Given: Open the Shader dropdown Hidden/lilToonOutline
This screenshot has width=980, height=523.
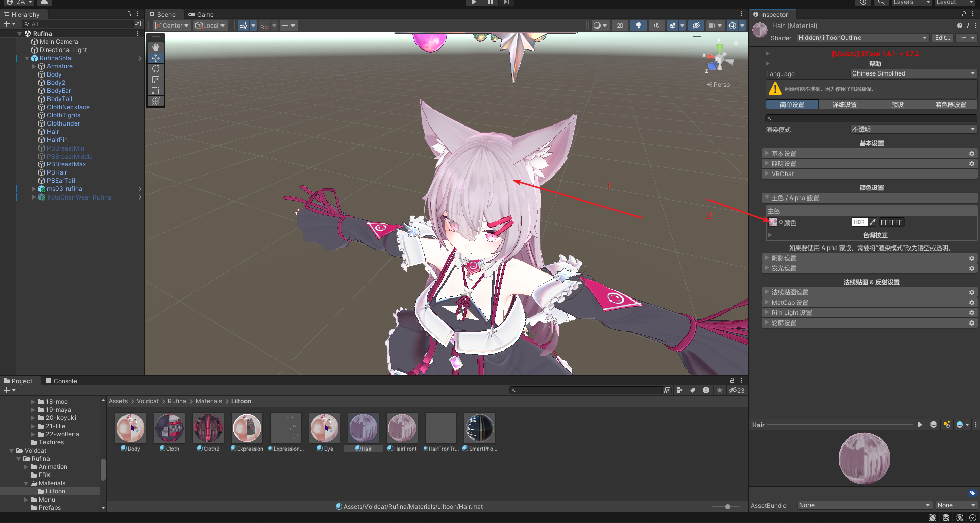Looking at the screenshot, I should [x=863, y=38].
